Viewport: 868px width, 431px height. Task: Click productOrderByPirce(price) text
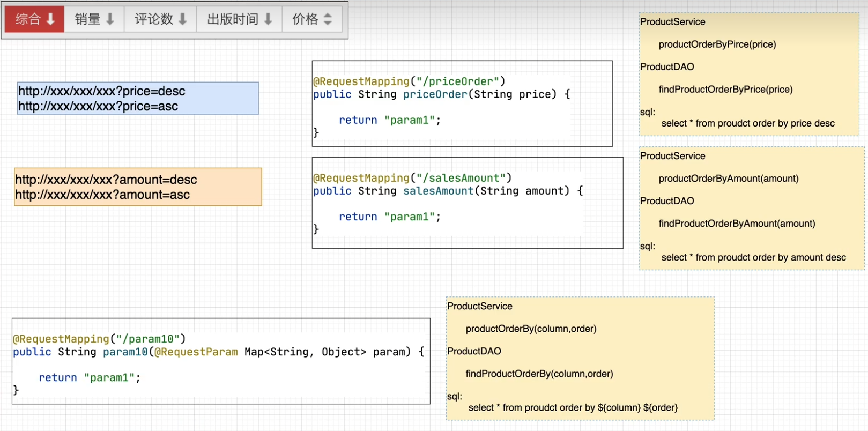(x=717, y=44)
